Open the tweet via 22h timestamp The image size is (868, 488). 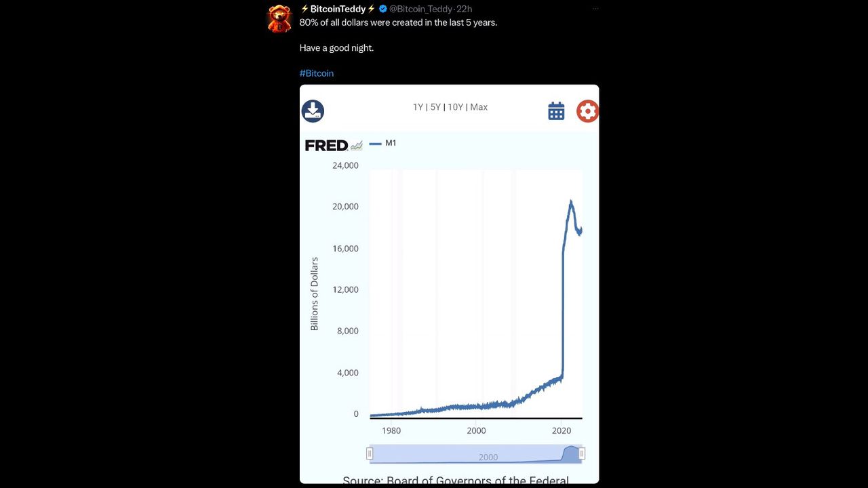(x=465, y=9)
